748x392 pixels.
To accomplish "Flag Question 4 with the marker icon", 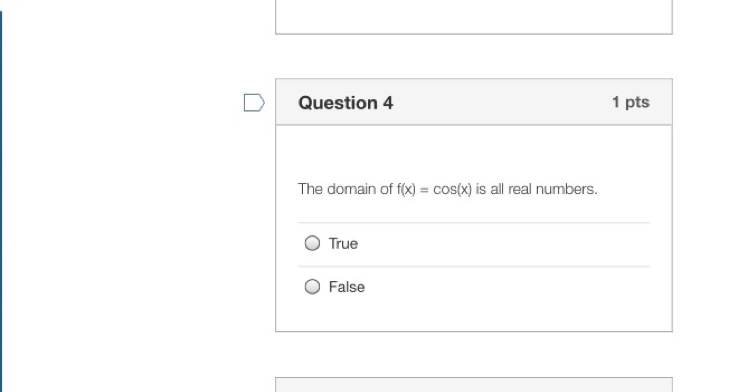I will pos(254,103).
